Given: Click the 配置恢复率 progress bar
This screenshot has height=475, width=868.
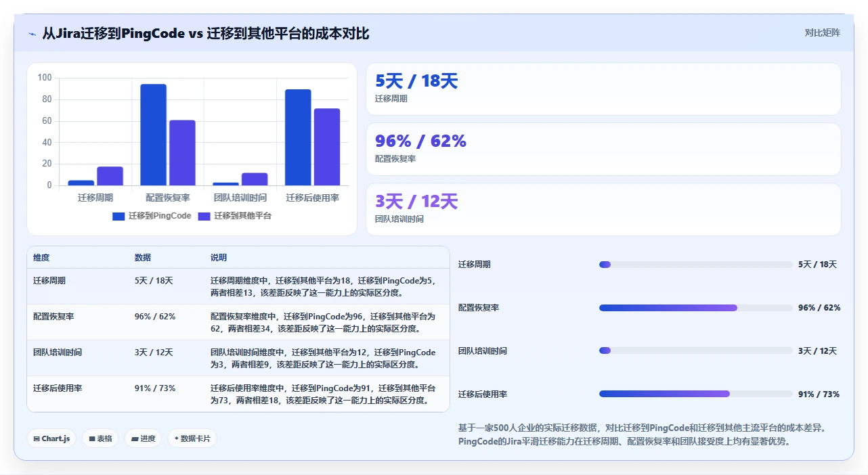Looking at the screenshot, I should 695,308.
